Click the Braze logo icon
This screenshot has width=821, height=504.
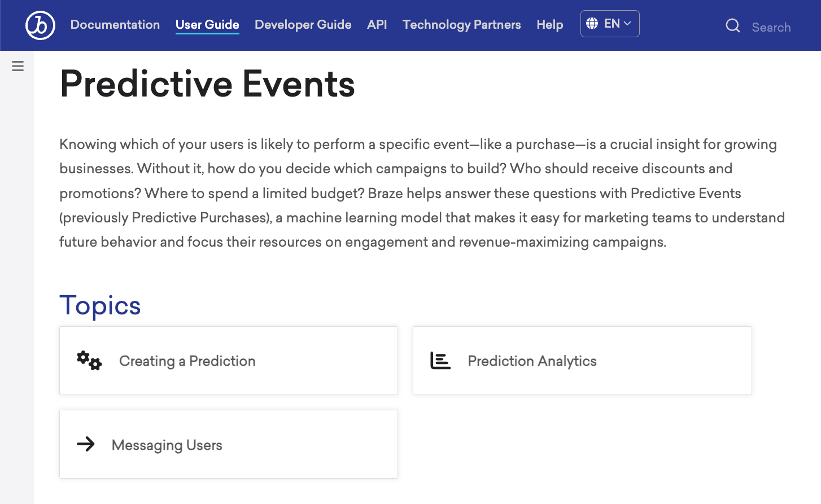click(x=40, y=25)
